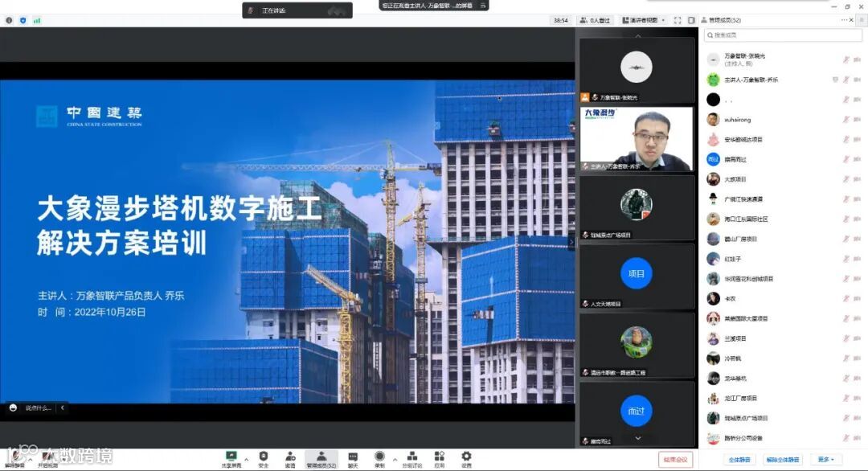868x471 pixels.
Task: Click Unmute All (解除全体静音) button
Action: tap(782, 460)
